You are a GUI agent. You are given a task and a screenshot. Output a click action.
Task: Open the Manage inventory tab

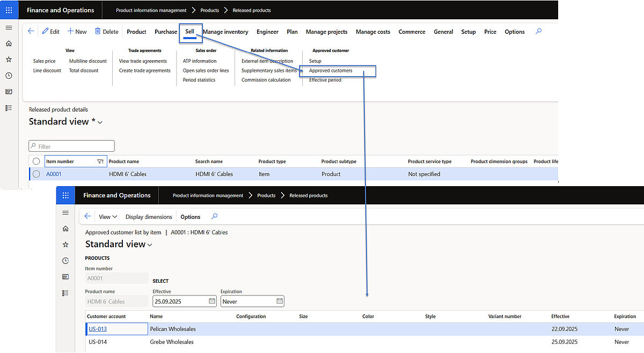tap(225, 32)
